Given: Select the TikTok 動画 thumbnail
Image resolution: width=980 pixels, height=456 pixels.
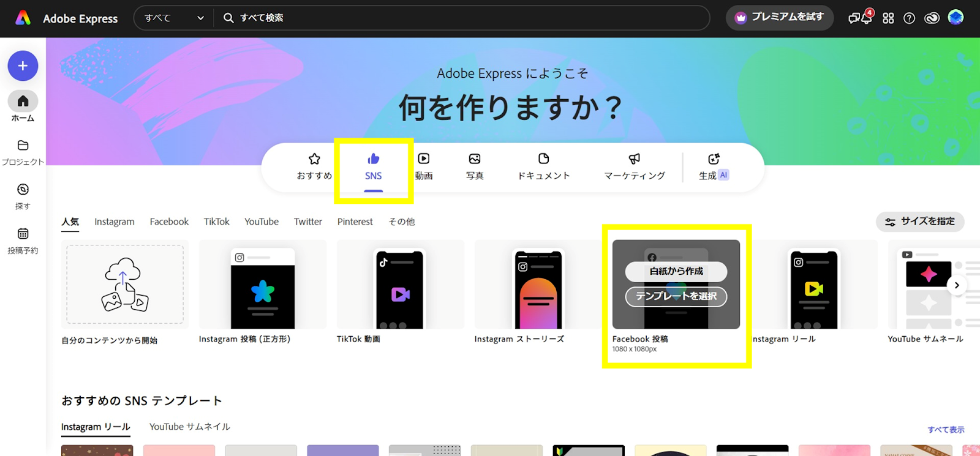Looking at the screenshot, I should click(400, 285).
